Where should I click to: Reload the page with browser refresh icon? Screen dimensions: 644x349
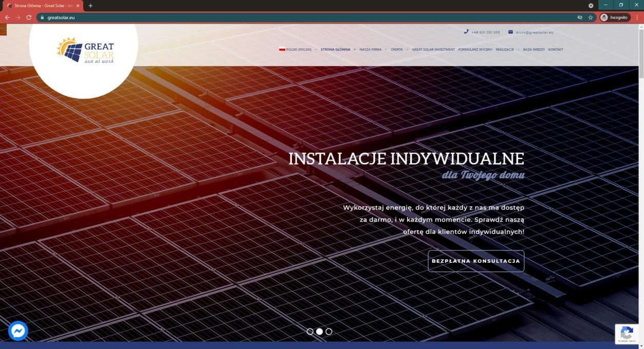(29, 17)
